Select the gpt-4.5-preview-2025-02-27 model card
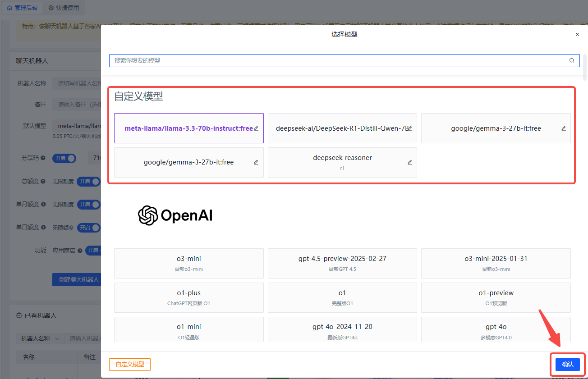Image resolution: width=588 pixels, height=379 pixels. (x=342, y=263)
